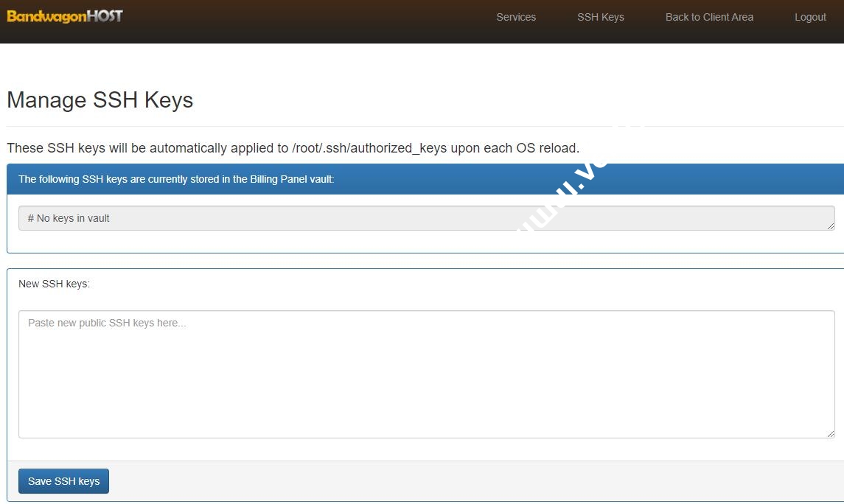Click the Save SSH keys button

point(63,480)
